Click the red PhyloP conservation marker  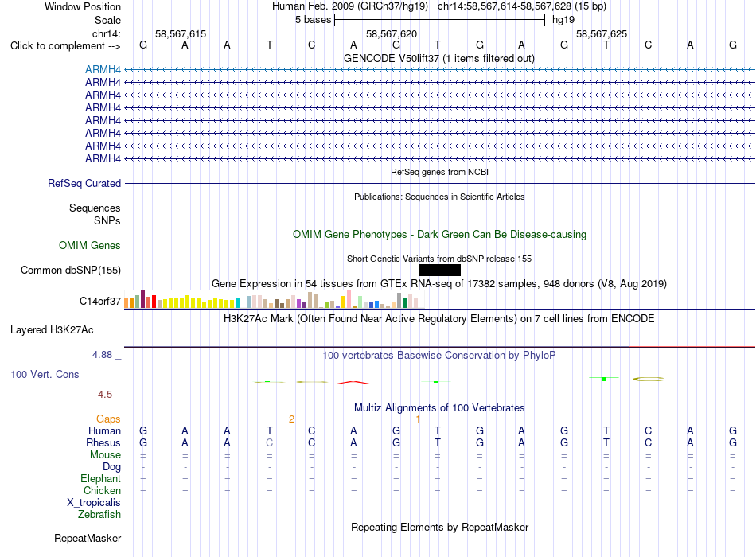(353, 383)
